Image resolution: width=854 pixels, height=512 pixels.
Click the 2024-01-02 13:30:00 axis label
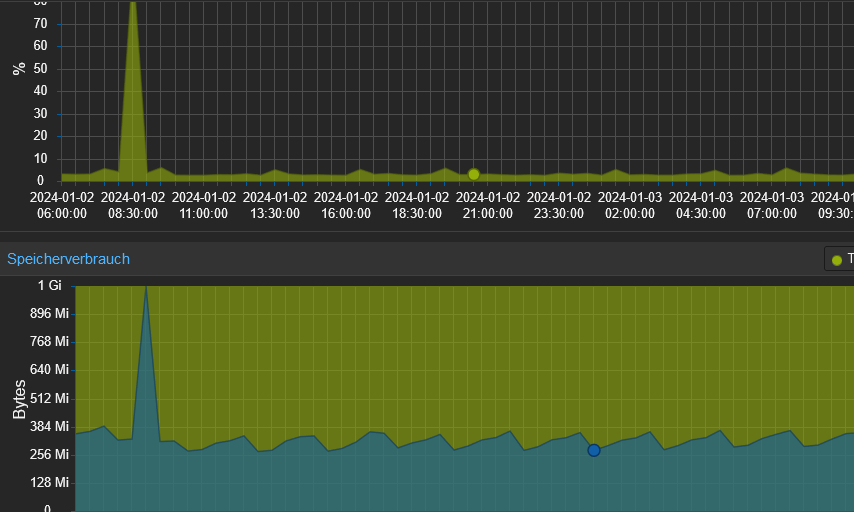click(275, 205)
